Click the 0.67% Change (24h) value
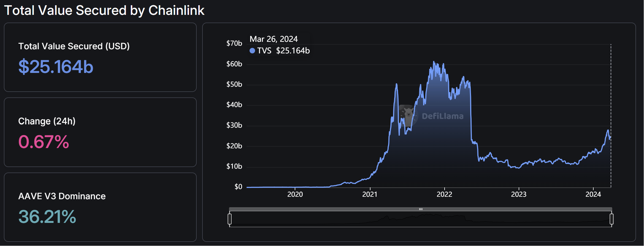The width and height of the screenshot is (644, 246). [44, 142]
